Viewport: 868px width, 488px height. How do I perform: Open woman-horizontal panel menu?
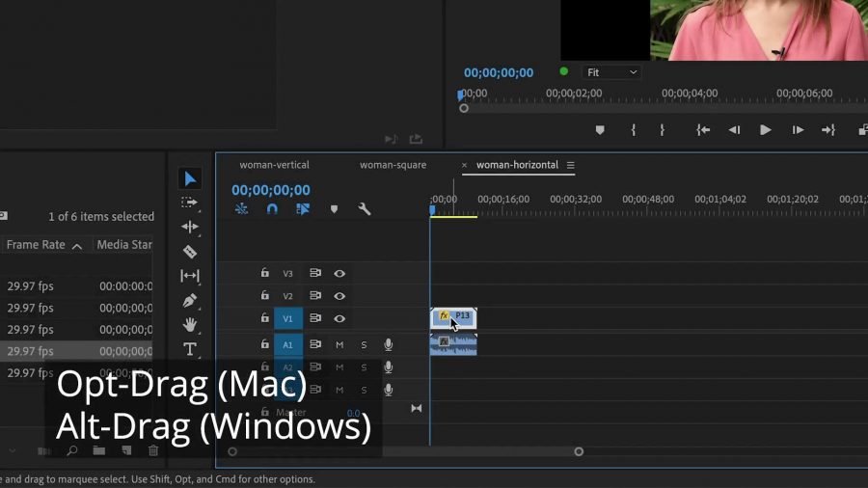tap(570, 165)
